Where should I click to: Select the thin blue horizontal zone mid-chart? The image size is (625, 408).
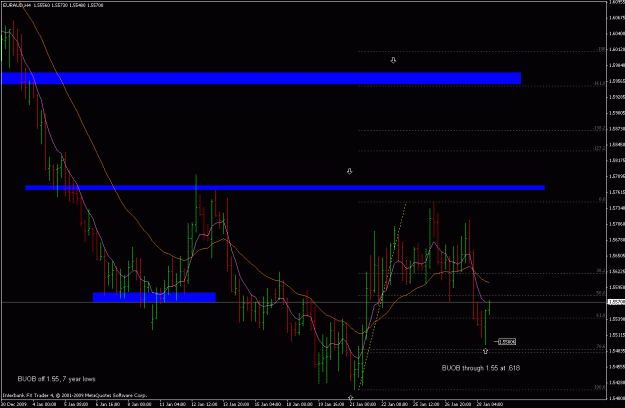(x=285, y=188)
